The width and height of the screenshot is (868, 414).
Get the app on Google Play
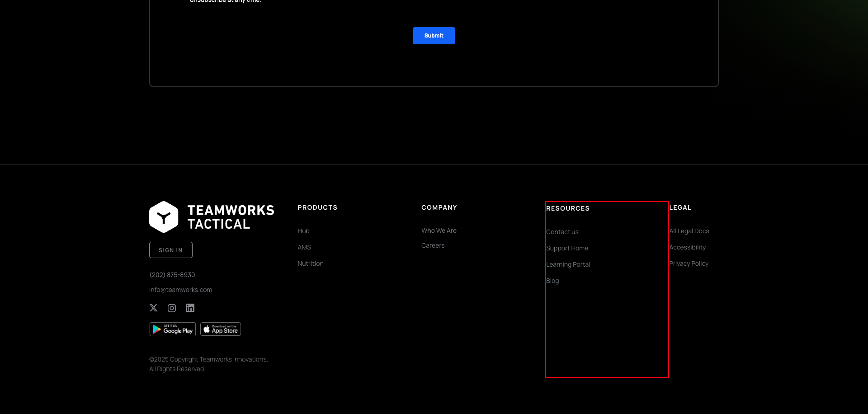coord(172,329)
